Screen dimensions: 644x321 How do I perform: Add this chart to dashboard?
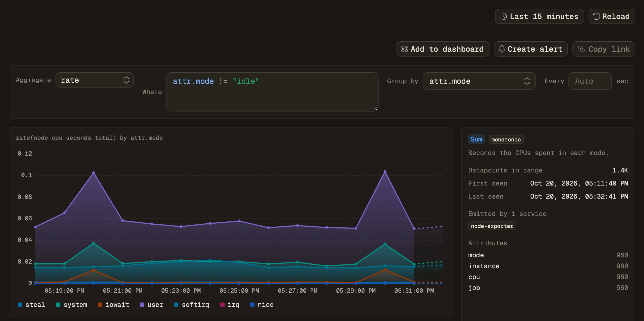(443, 49)
